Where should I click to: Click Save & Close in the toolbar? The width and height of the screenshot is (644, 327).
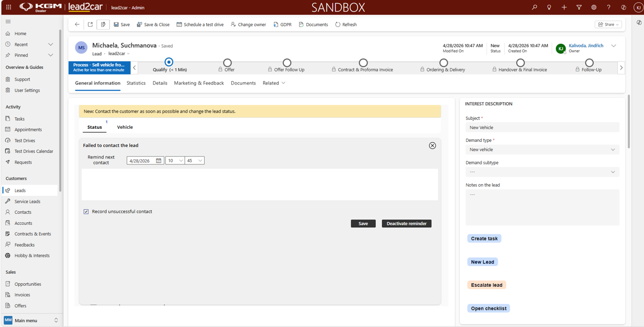click(153, 24)
